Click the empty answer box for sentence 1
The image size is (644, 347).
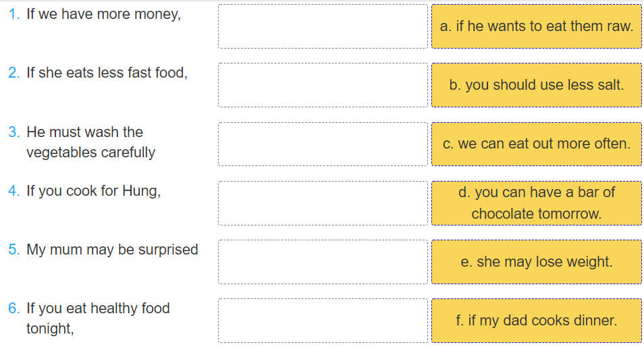323,26
